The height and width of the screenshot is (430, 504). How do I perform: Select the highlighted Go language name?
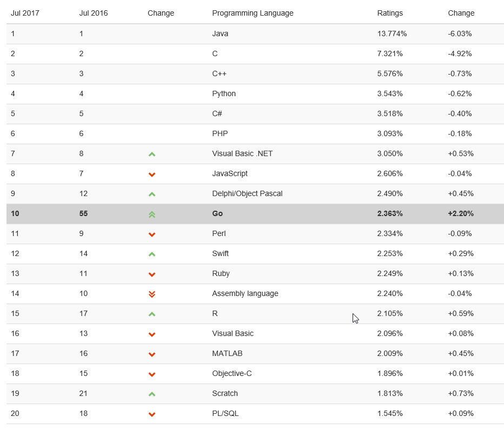pos(217,213)
